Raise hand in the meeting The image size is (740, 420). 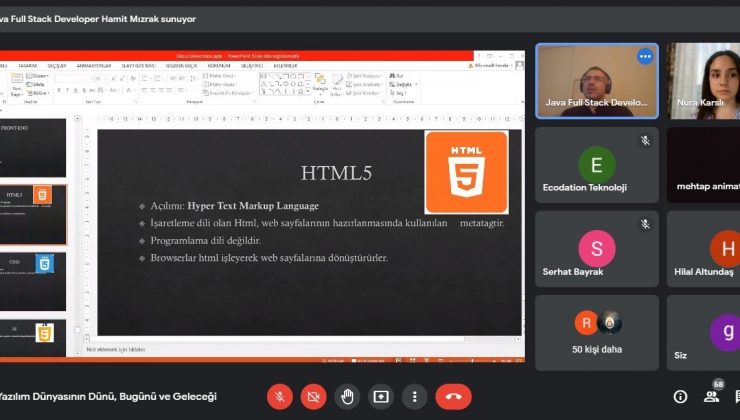(x=347, y=396)
